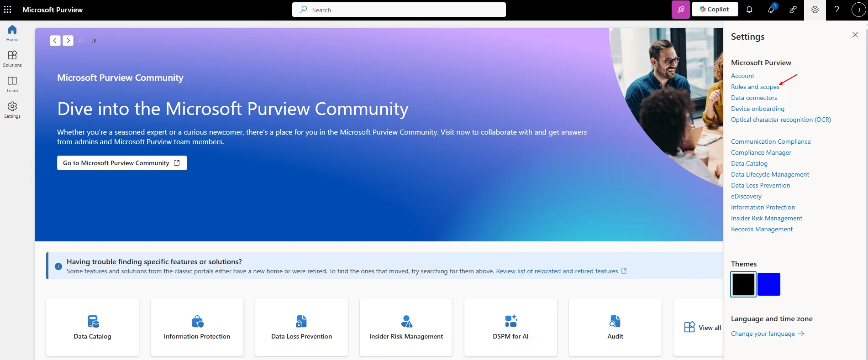The height and width of the screenshot is (360, 868).
Task: Open the app launcher waffle icon
Action: 8,10
